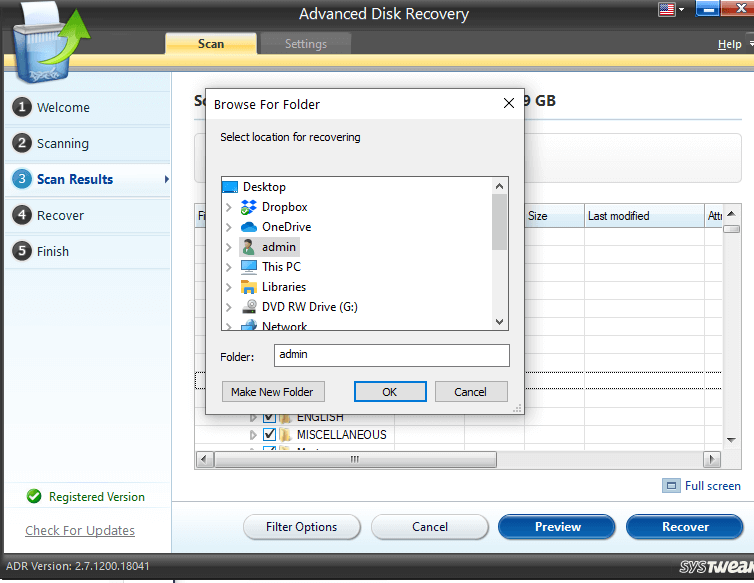Expand the Dropbox tree node

229,207
